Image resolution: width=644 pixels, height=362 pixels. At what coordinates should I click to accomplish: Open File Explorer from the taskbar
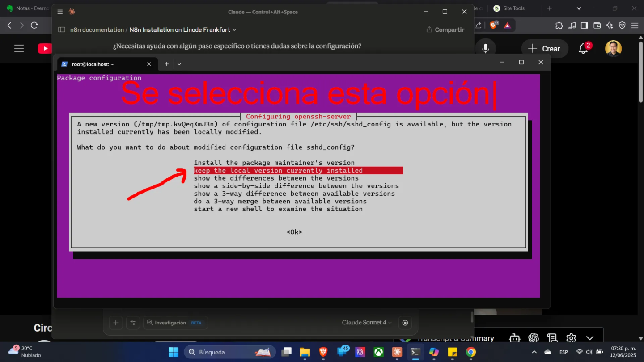point(305,352)
